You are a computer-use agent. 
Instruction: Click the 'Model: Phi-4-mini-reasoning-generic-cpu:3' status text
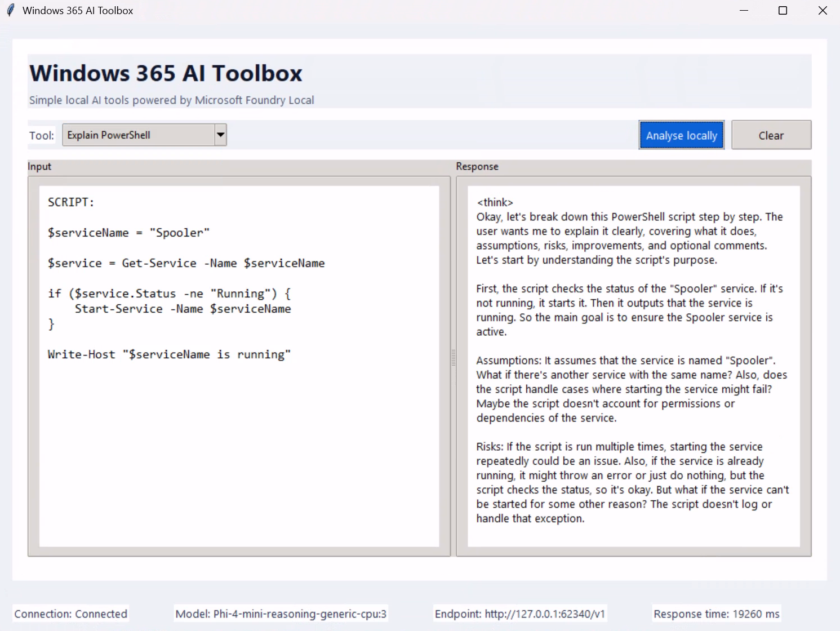(x=281, y=614)
